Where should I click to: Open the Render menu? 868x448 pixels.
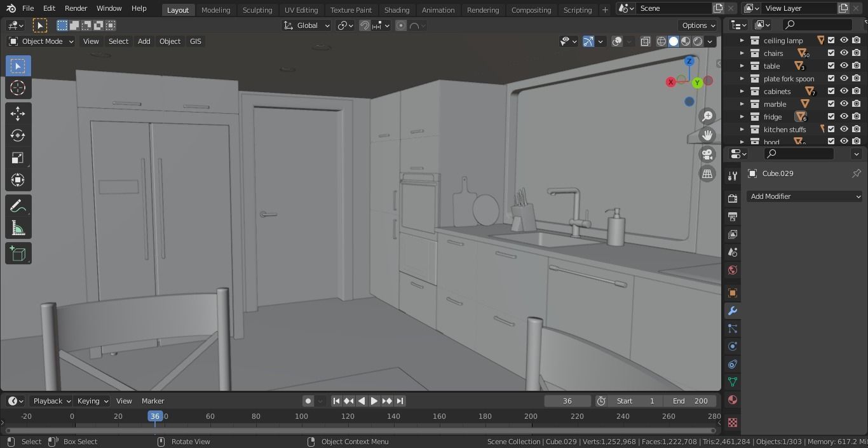point(76,8)
